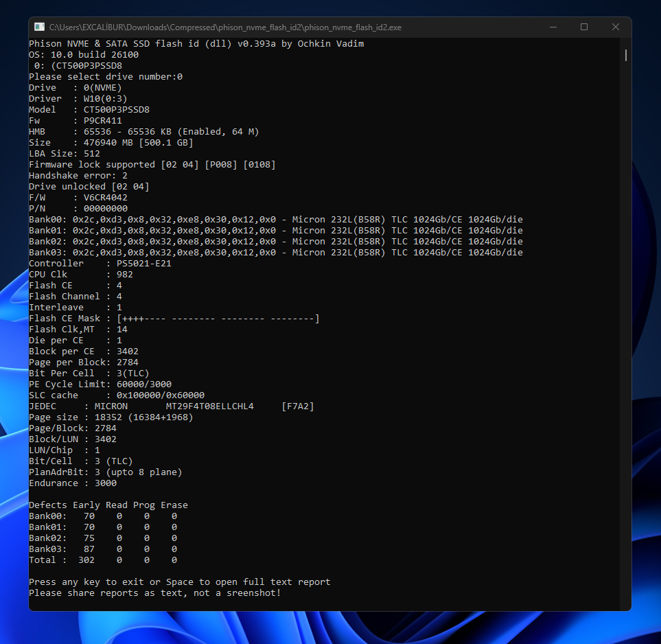661x644 pixels.
Task: Click the 'Interleave : 1' line
Action: click(76, 307)
